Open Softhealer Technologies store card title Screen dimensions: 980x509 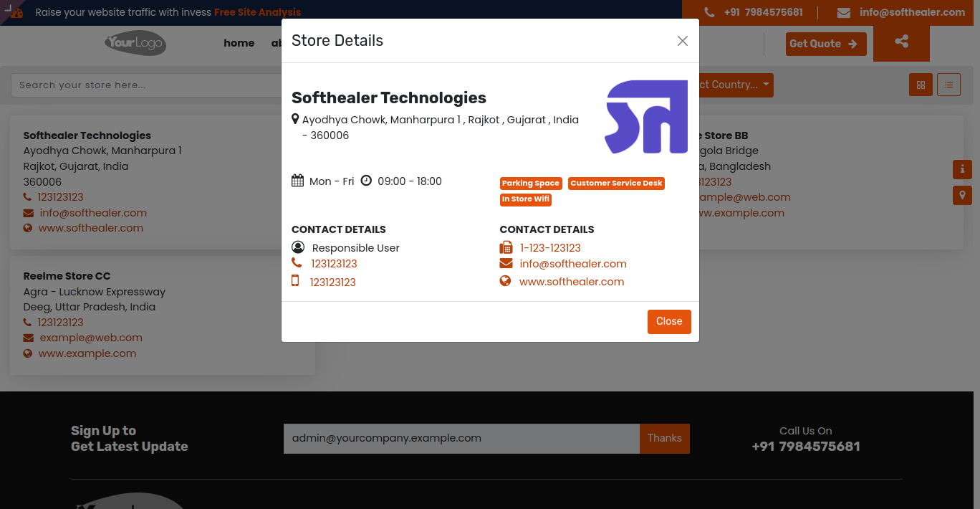pyautogui.click(x=87, y=135)
